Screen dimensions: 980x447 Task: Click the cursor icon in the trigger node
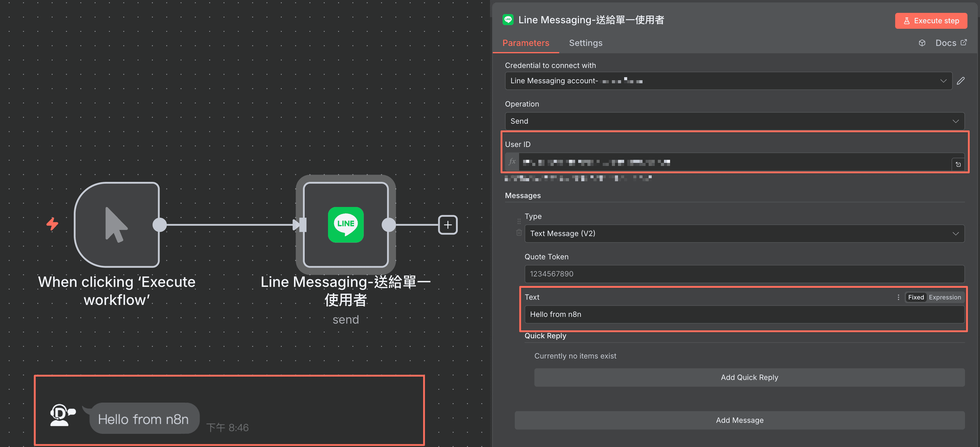117,224
